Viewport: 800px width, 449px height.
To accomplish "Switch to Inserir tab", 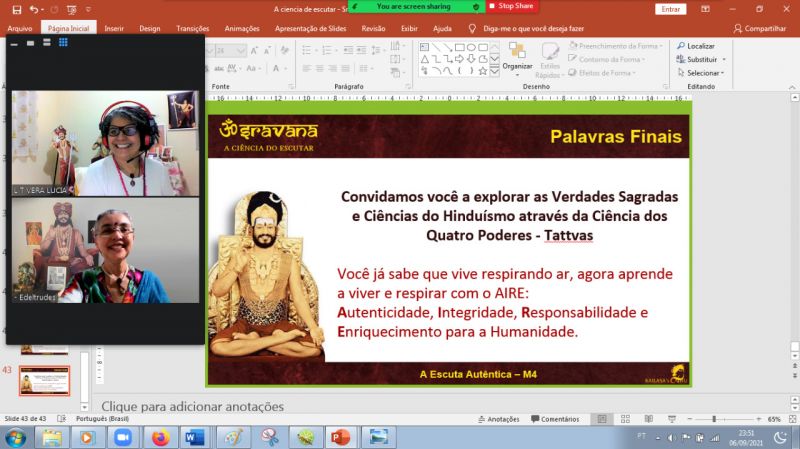I will 114,29.
